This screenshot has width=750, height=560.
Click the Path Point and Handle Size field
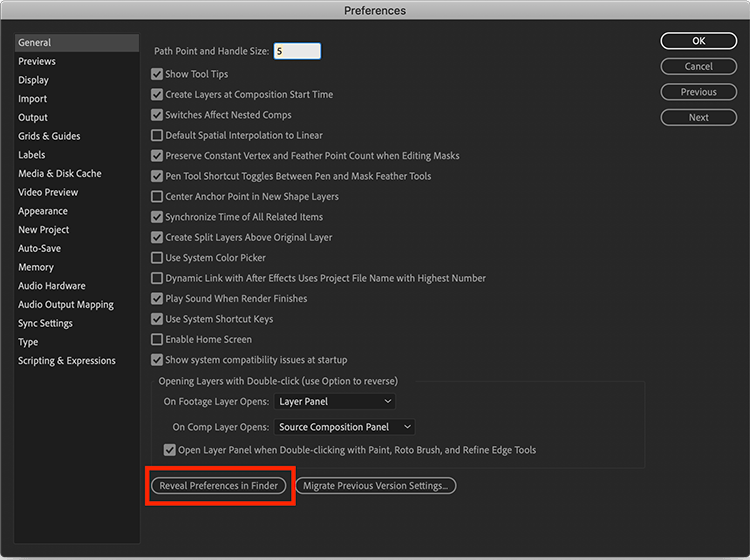tap(297, 51)
